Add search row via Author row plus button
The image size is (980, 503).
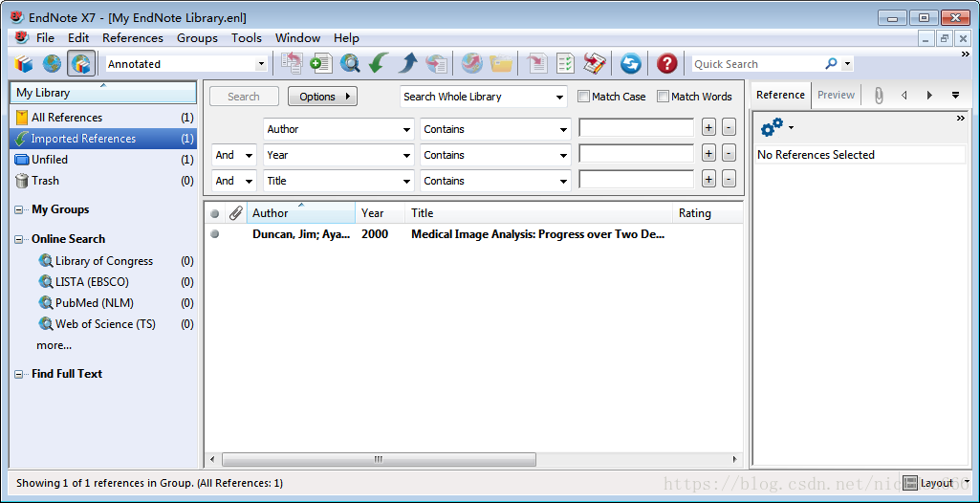point(708,127)
